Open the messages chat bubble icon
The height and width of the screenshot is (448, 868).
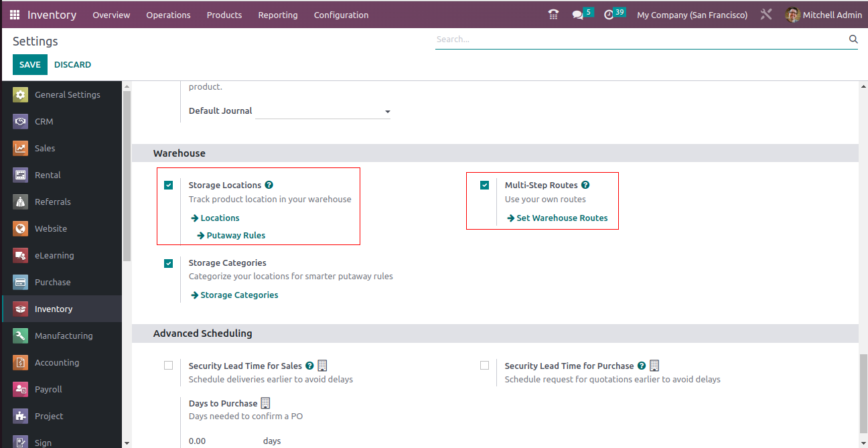(x=577, y=15)
